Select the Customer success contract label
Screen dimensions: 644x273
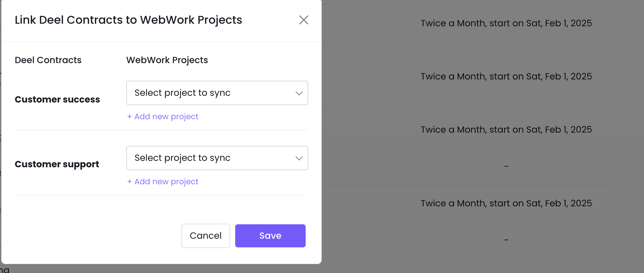[57, 100]
